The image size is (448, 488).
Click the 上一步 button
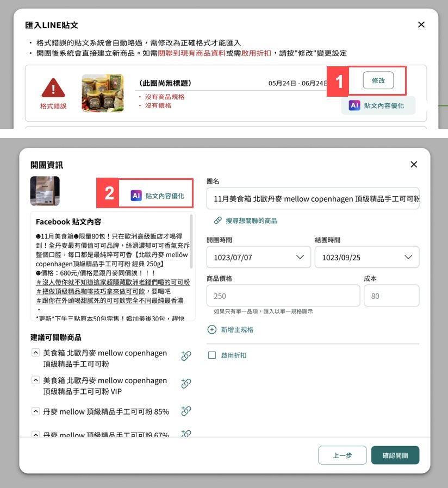(343, 455)
